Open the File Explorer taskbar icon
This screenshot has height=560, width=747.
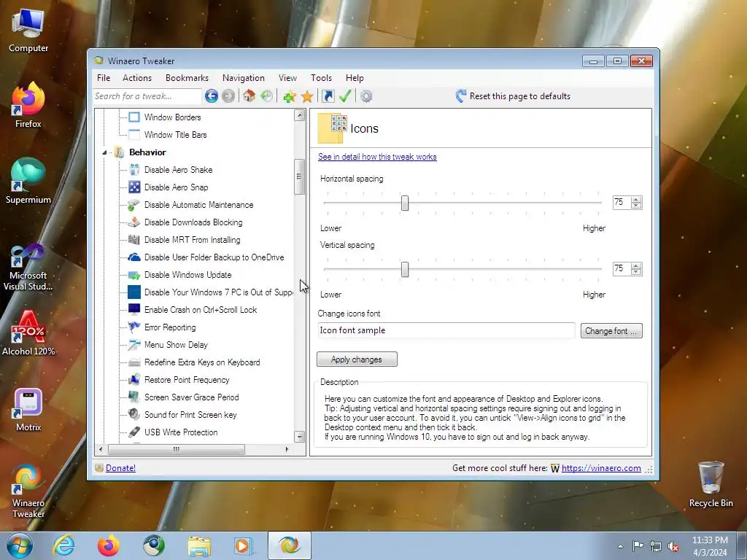pos(199,545)
